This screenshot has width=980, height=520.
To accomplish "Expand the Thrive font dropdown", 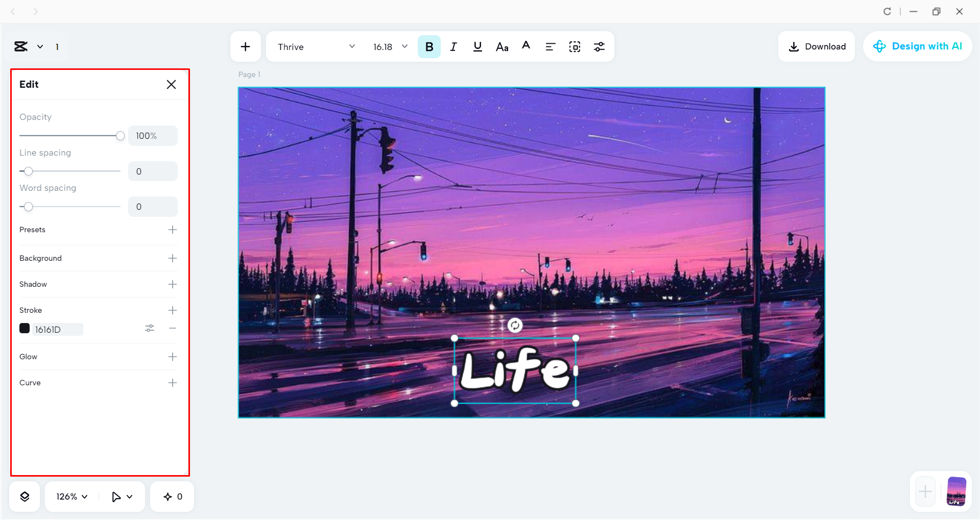I will [x=315, y=46].
